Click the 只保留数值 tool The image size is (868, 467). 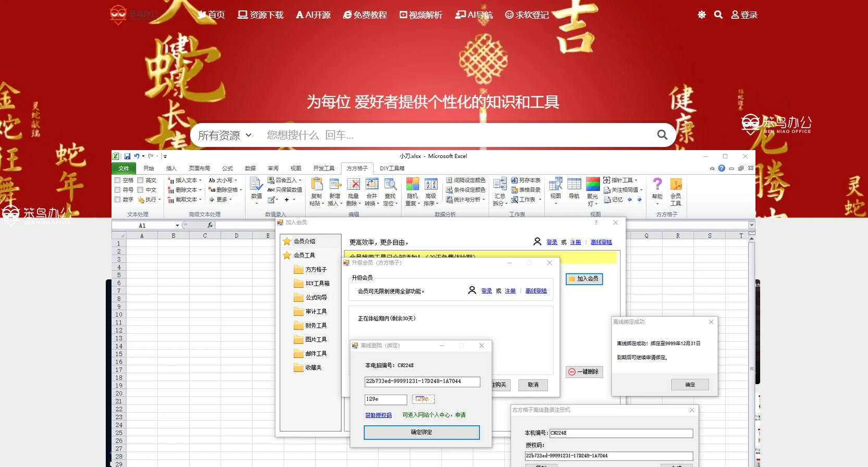(x=284, y=190)
